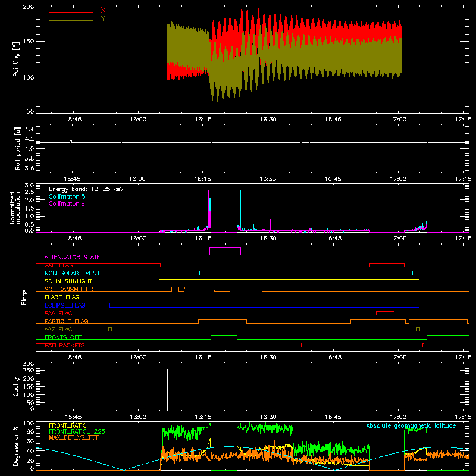The image size is (476, 476).
Task: Select the BAD_PACKETS flag label
Action: pyautogui.click(x=65, y=345)
